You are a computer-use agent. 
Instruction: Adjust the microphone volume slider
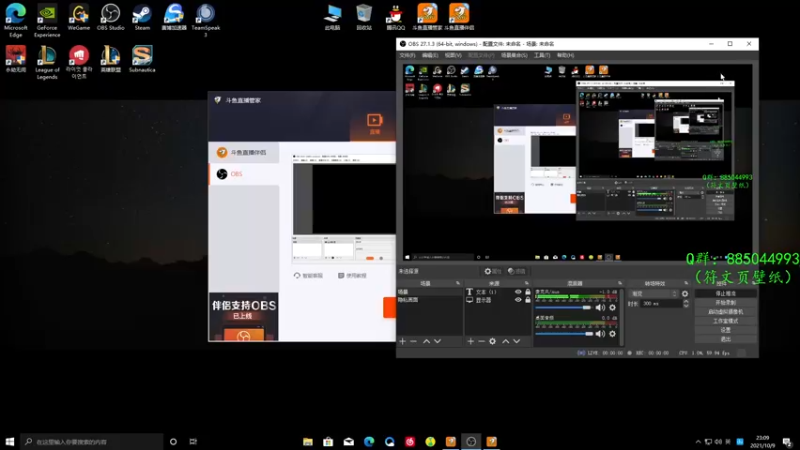point(564,308)
